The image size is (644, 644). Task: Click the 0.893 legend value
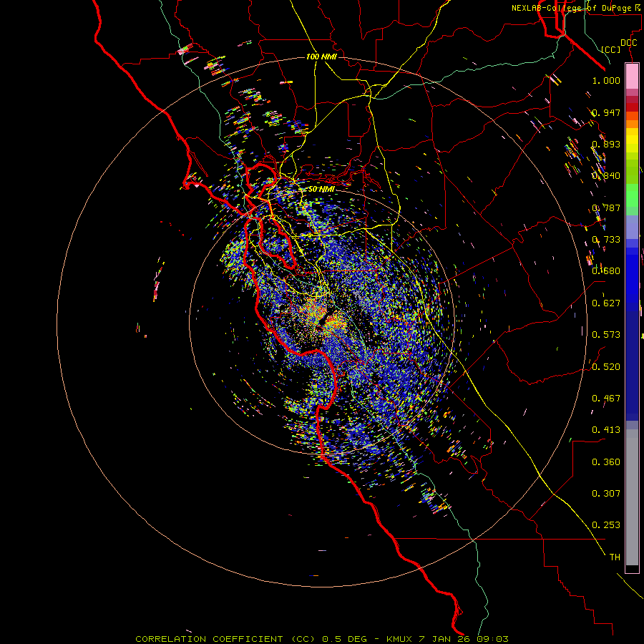[x=606, y=144]
